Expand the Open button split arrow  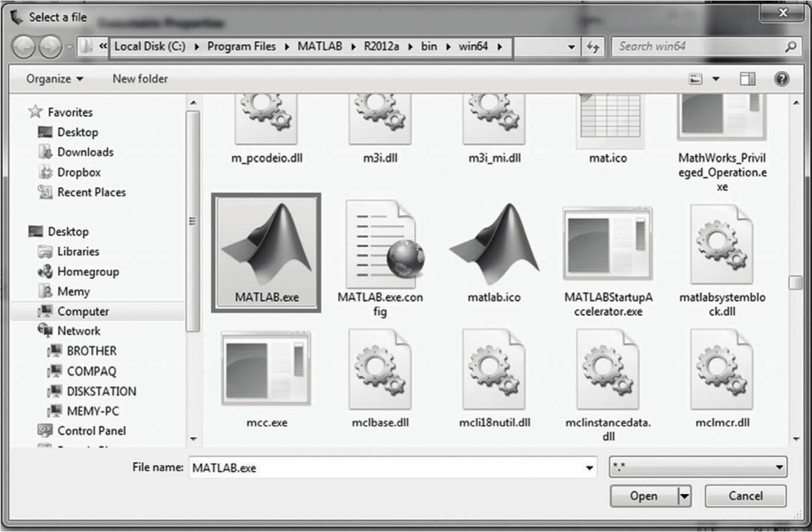pyautogui.click(x=684, y=496)
